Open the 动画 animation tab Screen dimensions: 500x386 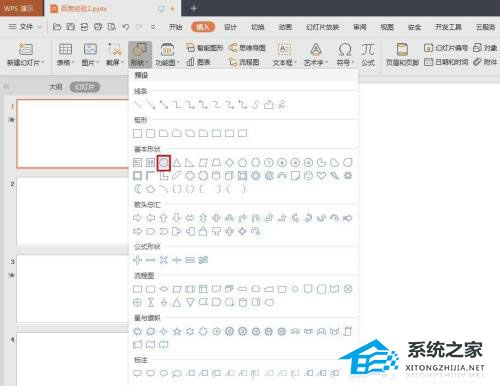(x=285, y=27)
